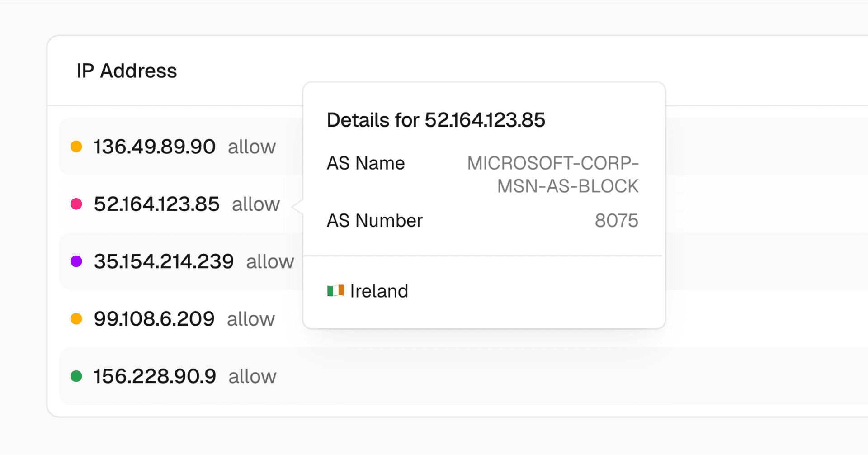Click the orange dot beside 136.49.89.90

tap(76, 147)
